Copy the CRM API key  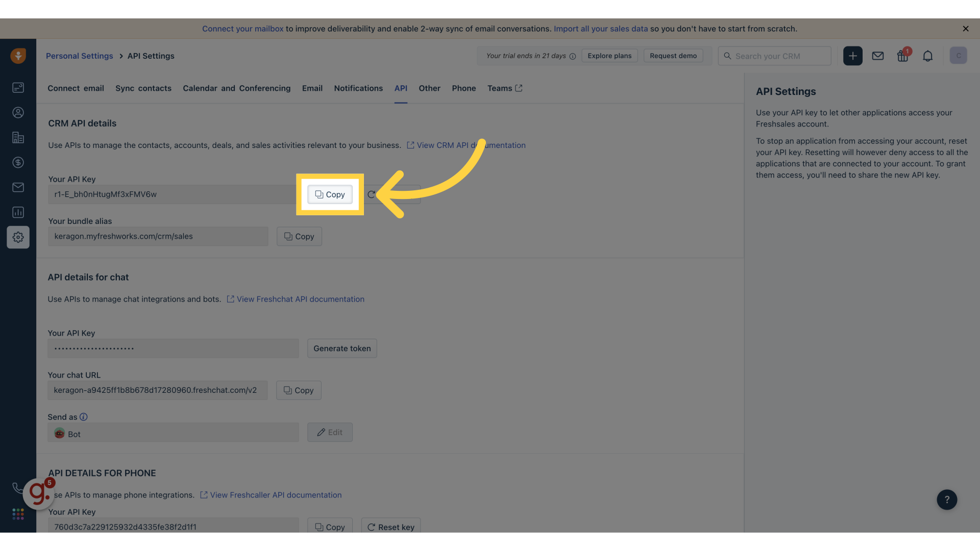330,194
